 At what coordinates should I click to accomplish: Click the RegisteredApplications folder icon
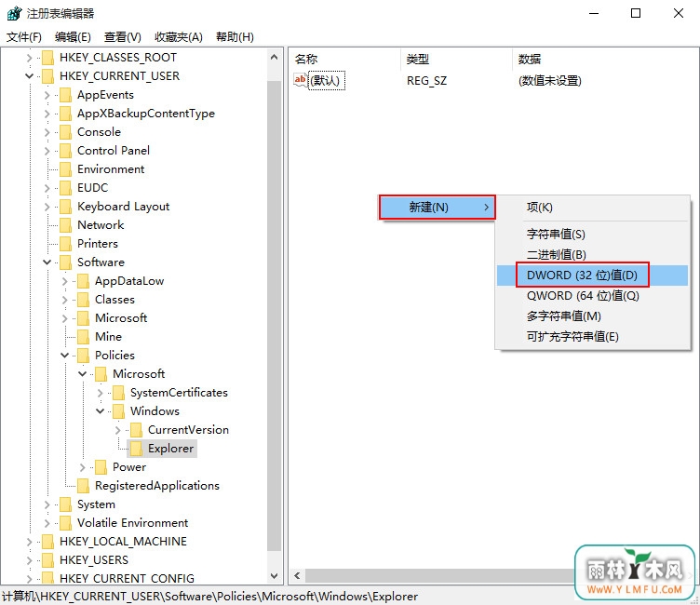(84, 486)
